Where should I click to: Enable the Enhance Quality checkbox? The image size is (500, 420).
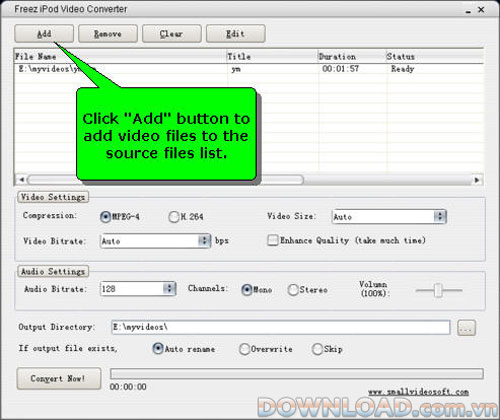(x=273, y=240)
